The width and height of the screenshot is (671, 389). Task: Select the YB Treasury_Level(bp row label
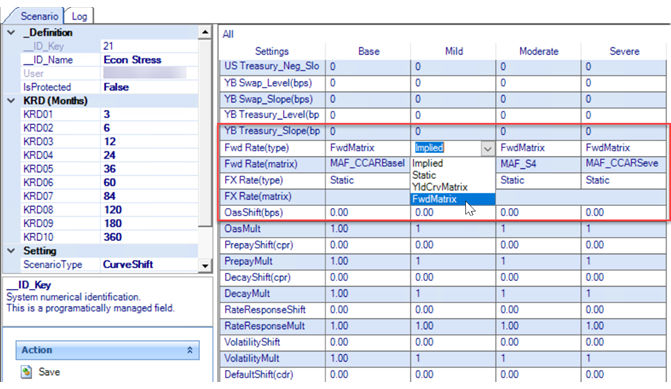[x=272, y=115]
